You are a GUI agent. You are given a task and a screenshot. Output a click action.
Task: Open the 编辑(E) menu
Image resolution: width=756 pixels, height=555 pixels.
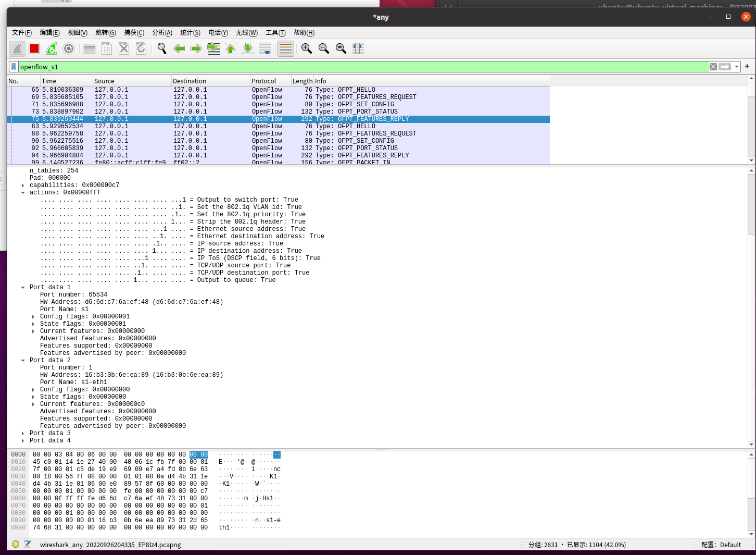point(50,32)
